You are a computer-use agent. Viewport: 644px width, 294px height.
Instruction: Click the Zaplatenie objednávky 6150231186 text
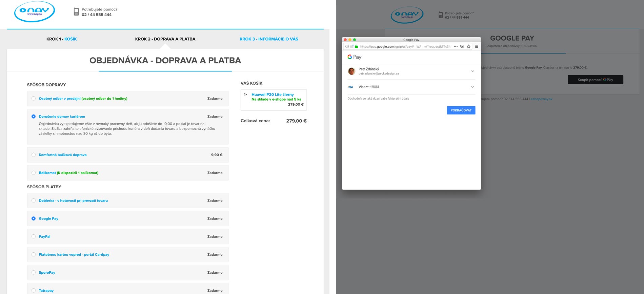coord(512,46)
